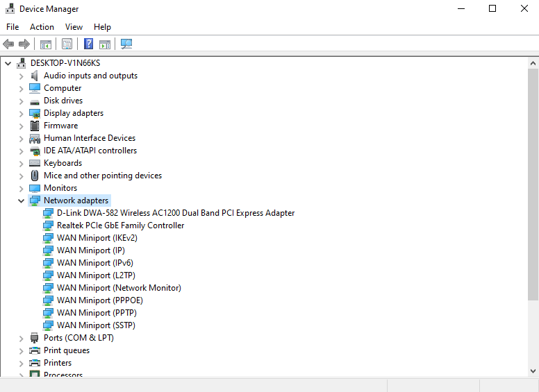Select WAN Miniport (PPPOE)
Screen dimensions: 539x392
100,300
